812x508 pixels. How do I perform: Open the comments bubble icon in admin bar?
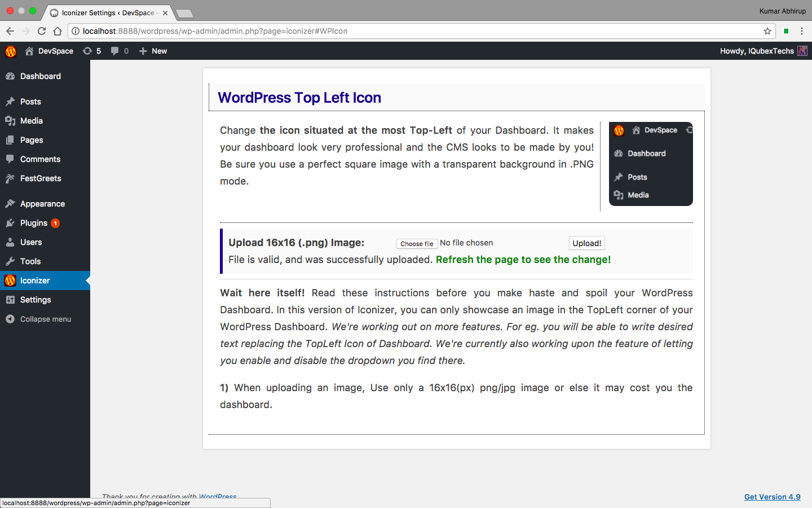point(115,51)
